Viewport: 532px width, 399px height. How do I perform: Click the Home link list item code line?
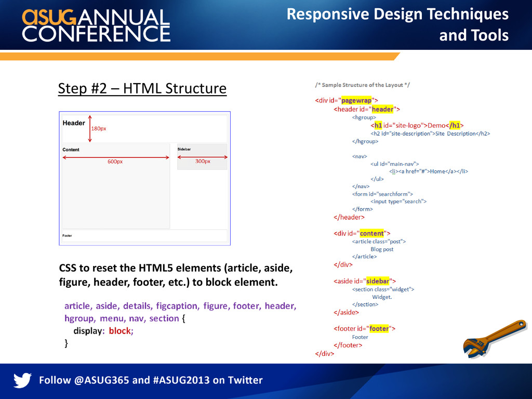pyautogui.click(x=429, y=171)
